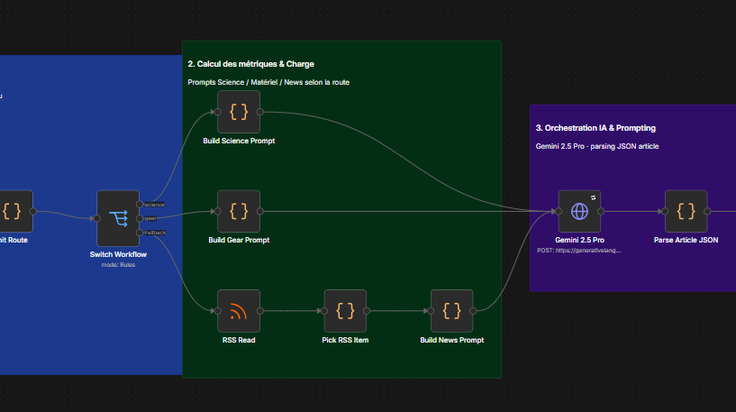The image size is (736, 412).
Task: Open the Gemini 2.5 Pro HTTP node
Action: pyautogui.click(x=579, y=211)
